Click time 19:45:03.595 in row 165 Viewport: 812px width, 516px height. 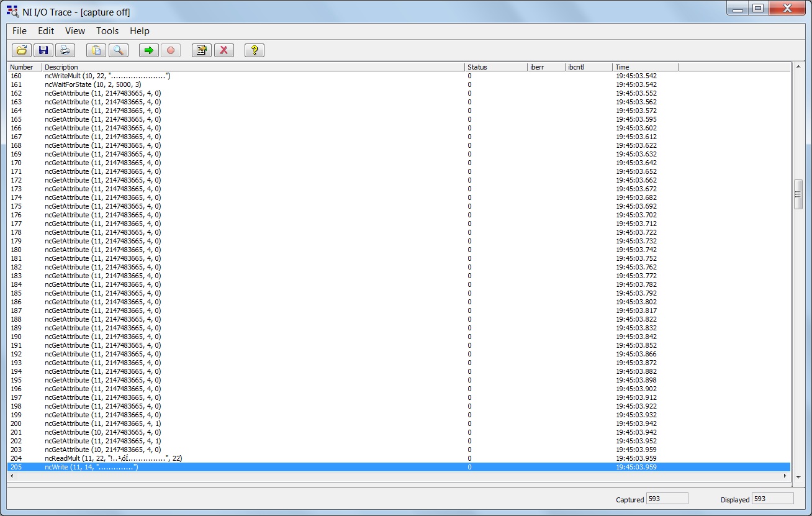636,119
